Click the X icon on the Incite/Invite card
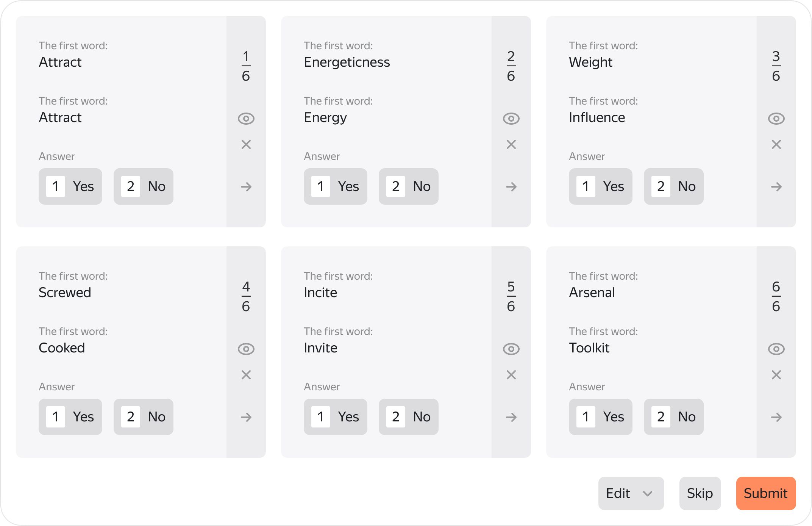 (x=511, y=375)
